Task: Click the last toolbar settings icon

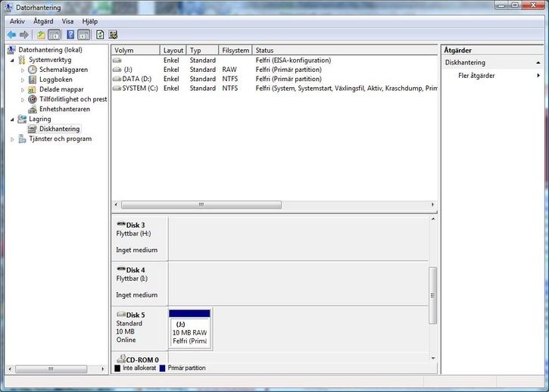Action: tap(113, 35)
